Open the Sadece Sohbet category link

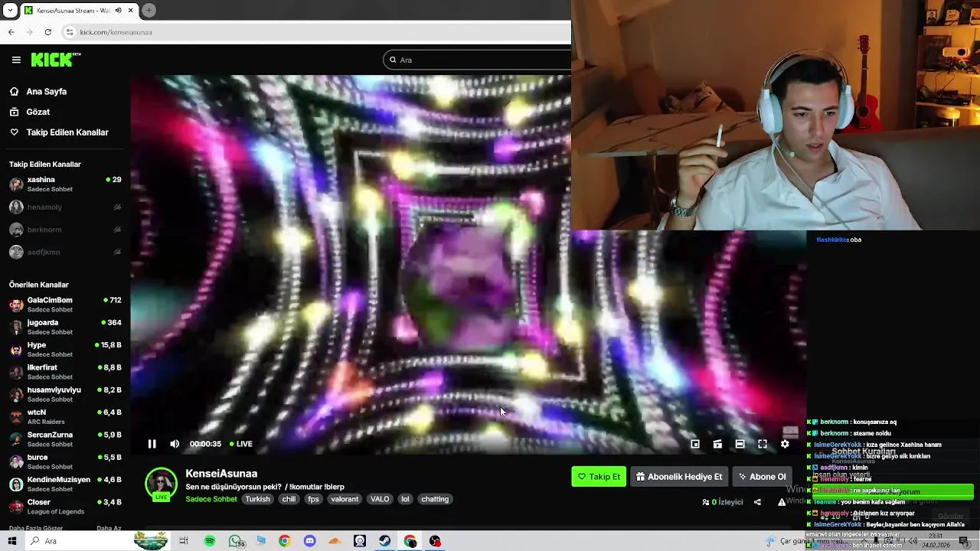coord(211,499)
